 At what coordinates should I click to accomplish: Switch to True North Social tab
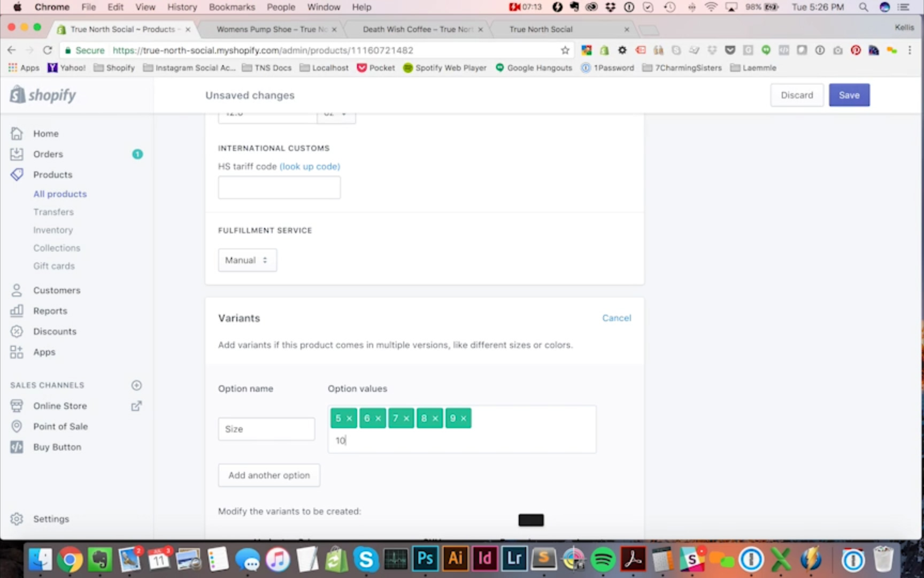(x=541, y=29)
